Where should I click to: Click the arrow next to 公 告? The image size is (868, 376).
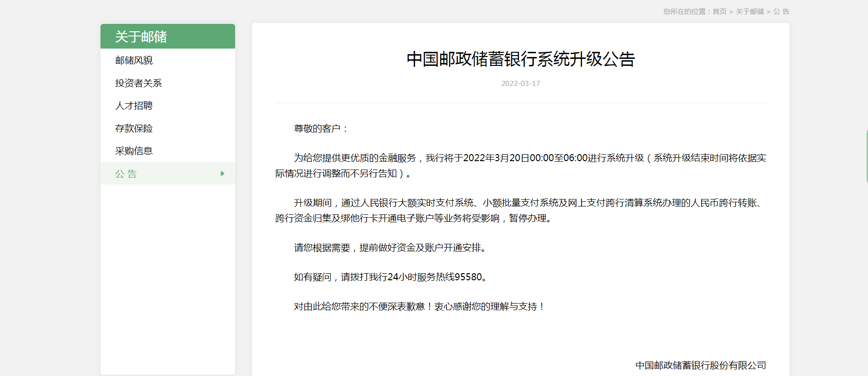point(222,174)
